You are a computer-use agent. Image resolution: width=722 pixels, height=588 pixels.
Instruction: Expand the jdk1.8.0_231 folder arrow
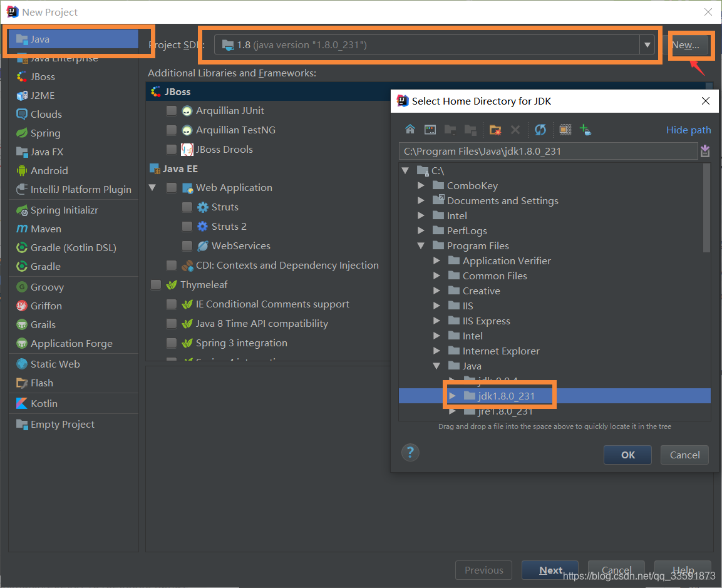(x=452, y=396)
